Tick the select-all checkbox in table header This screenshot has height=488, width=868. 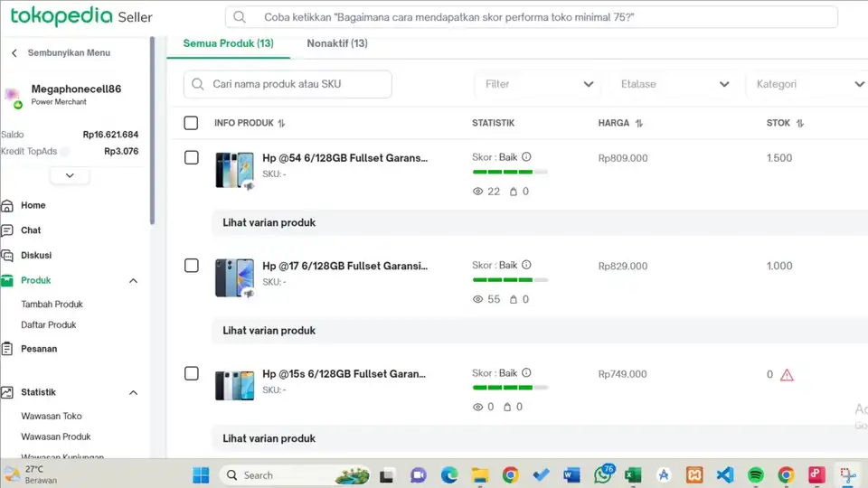[191, 123]
